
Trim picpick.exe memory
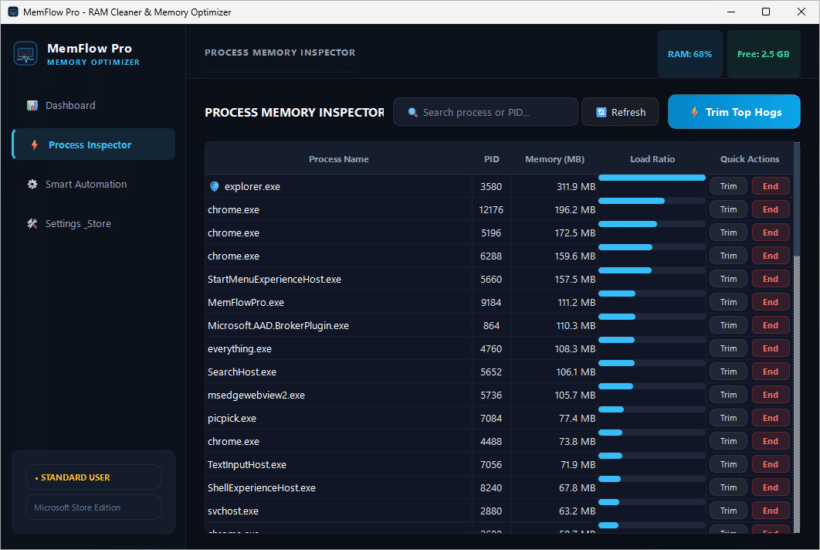click(728, 418)
